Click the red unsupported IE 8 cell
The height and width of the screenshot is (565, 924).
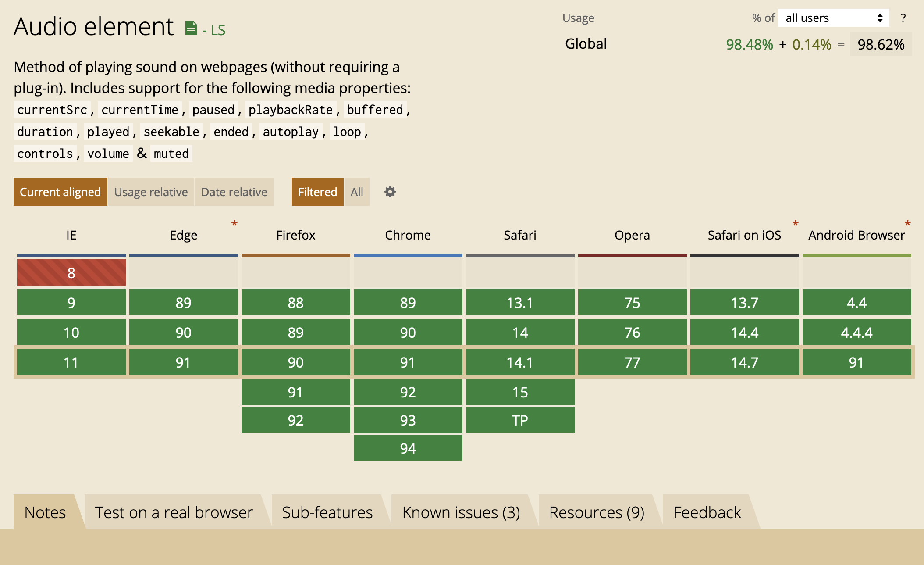(71, 272)
